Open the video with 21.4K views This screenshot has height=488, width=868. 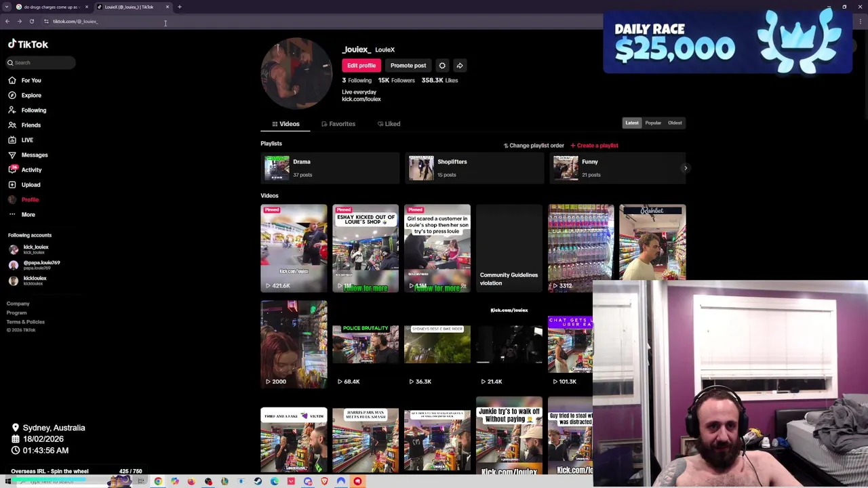tap(509, 344)
